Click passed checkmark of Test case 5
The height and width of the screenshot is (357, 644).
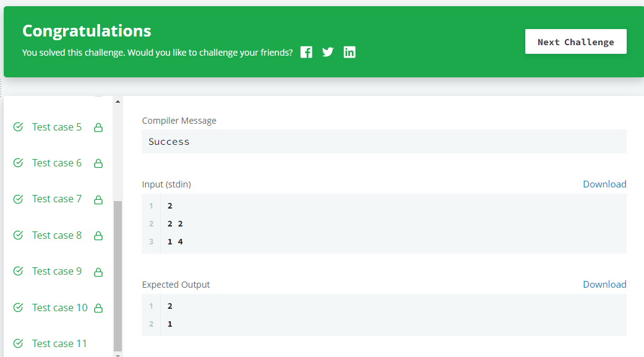18,127
